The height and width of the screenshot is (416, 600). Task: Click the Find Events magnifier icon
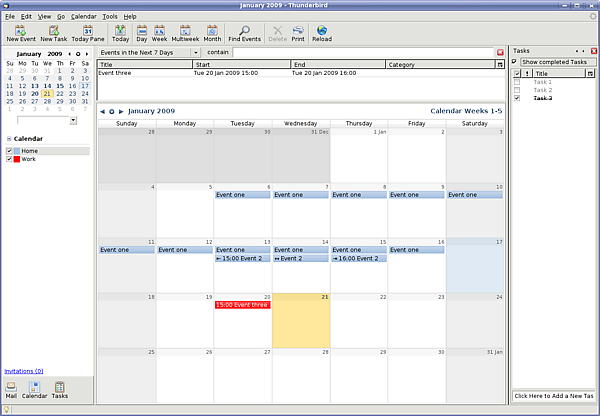[x=244, y=30]
